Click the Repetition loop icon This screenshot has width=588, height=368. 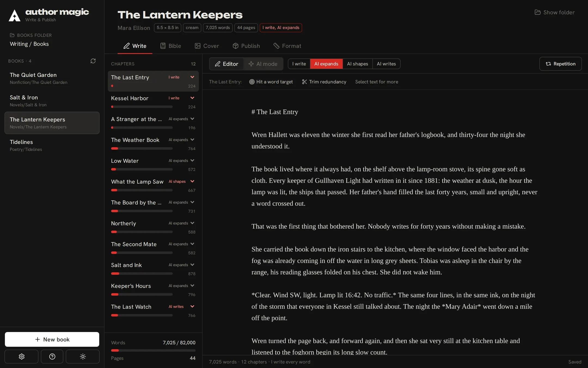[548, 64]
